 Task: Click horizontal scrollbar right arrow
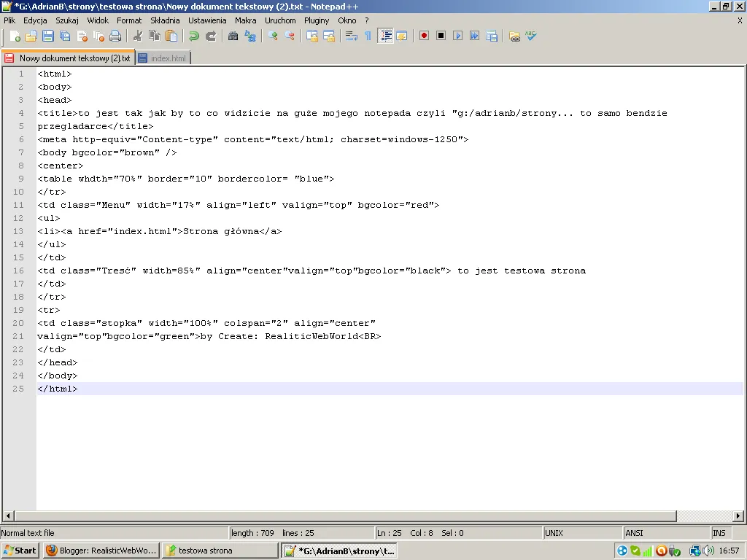coord(738,516)
